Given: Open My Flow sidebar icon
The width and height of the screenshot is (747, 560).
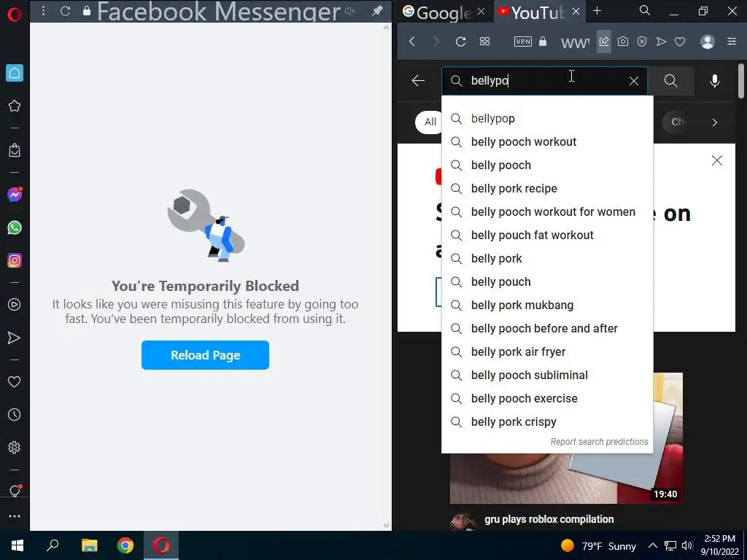Looking at the screenshot, I should pos(15,338).
